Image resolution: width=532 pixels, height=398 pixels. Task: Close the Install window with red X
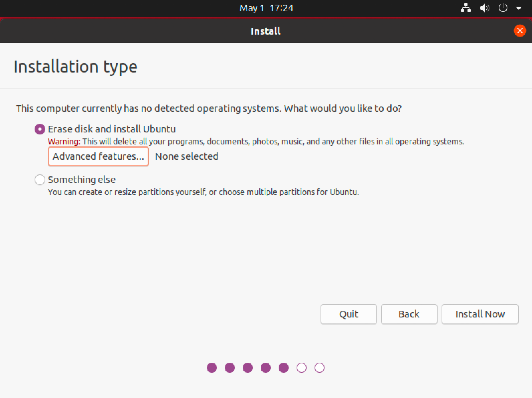pos(520,31)
